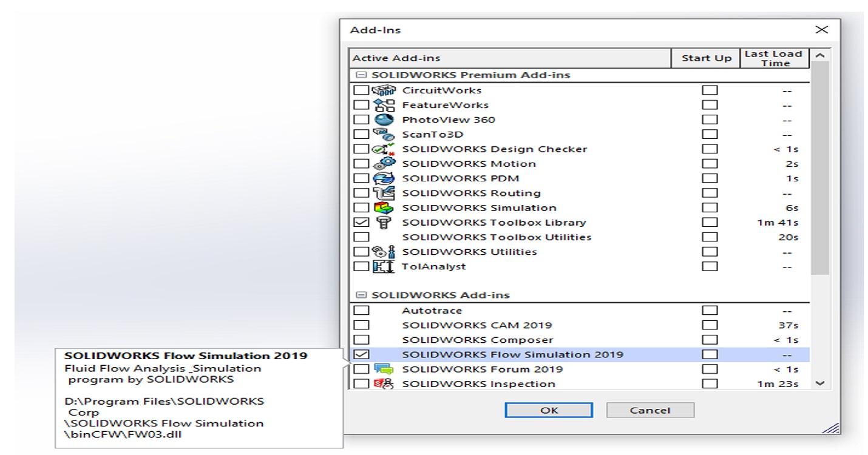Click the FeatureWorks add-in icon
The width and height of the screenshot is (868, 455).
coord(384,105)
